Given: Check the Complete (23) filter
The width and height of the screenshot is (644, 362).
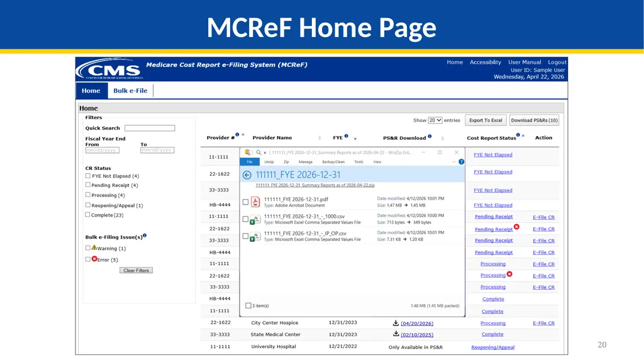Looking at the screenshot, I should tap(87, 215).
